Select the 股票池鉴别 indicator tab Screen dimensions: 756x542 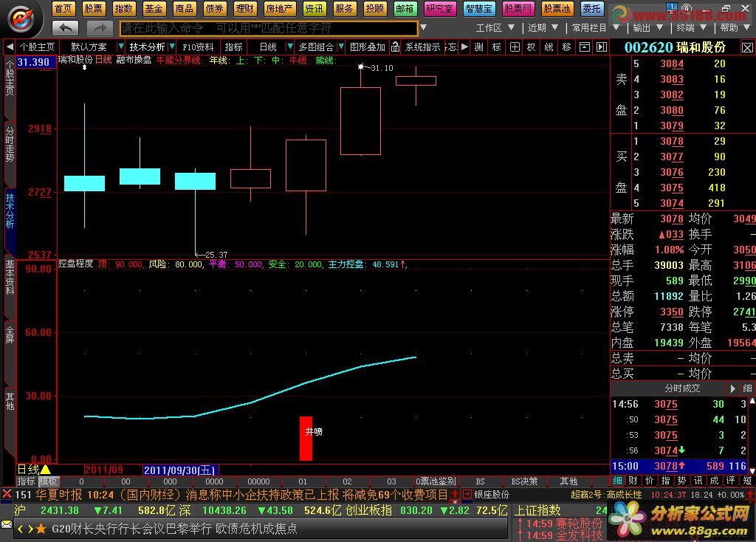click(436, 481)
